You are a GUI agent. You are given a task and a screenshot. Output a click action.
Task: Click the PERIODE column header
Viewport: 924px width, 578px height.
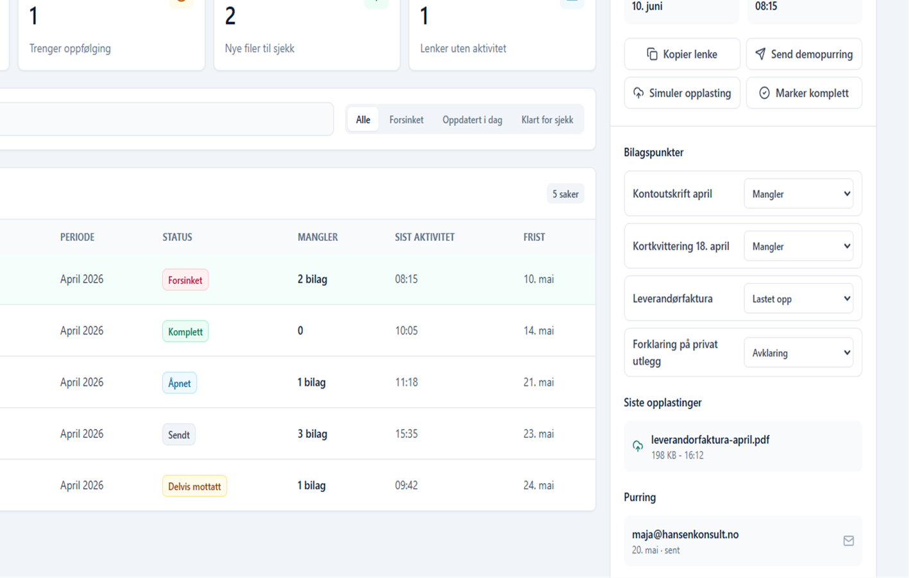78,237
